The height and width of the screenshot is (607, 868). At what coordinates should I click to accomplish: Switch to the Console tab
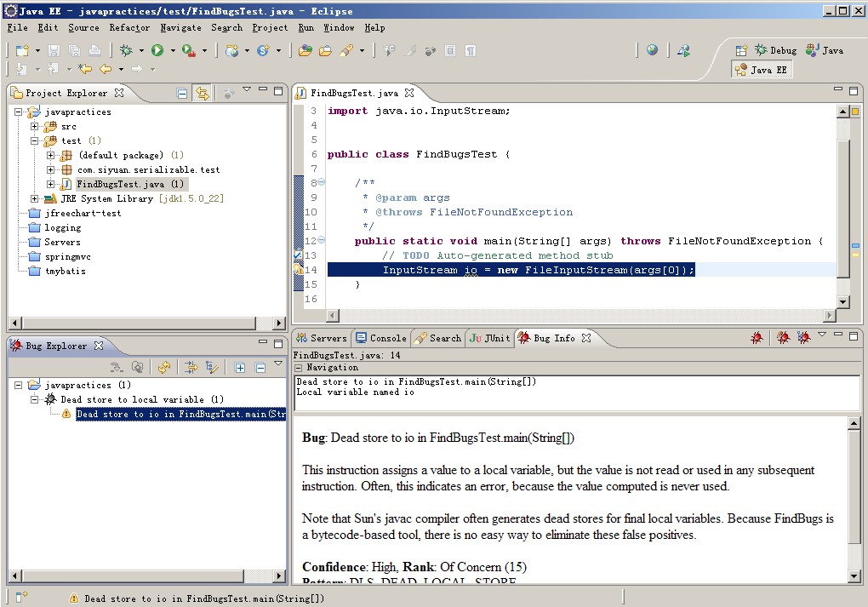(x=380, y=338)
